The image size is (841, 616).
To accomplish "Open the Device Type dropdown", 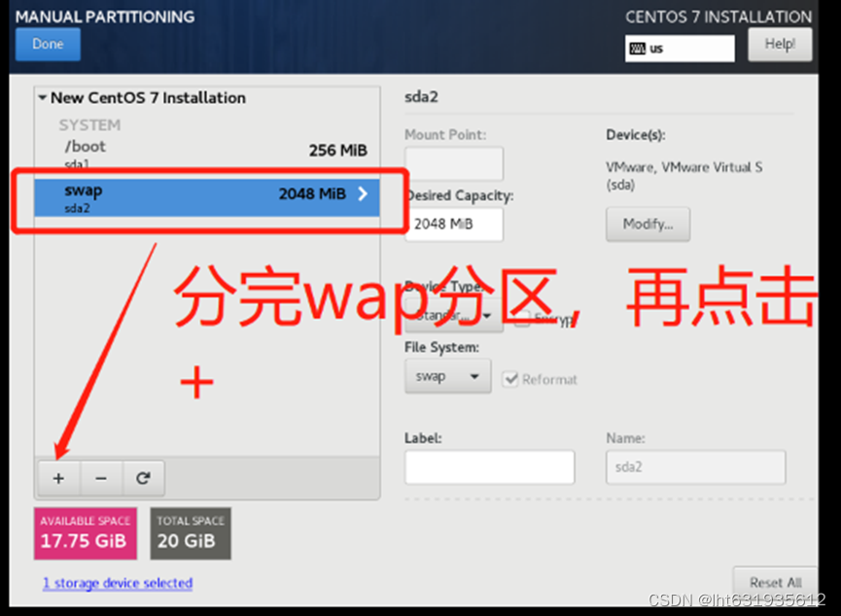I will point(454,315).
